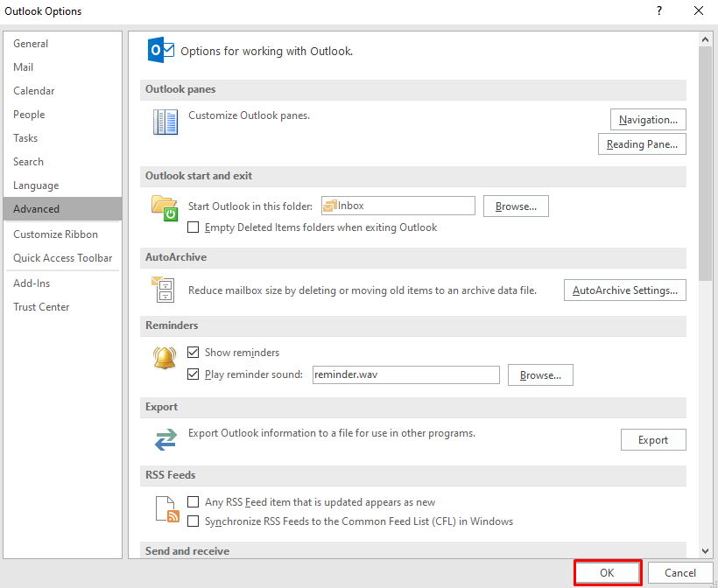Go to Add-Ins category
The width and height of the screenshot is (718, 588).
coord(63,283)
